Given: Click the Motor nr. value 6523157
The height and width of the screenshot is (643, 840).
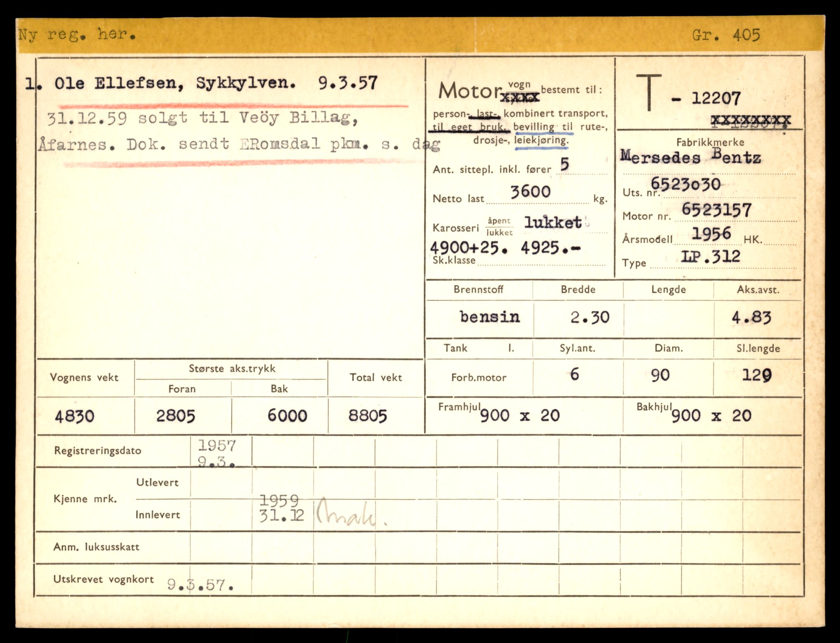Looking at the screenshot, I should coord(716,210).
